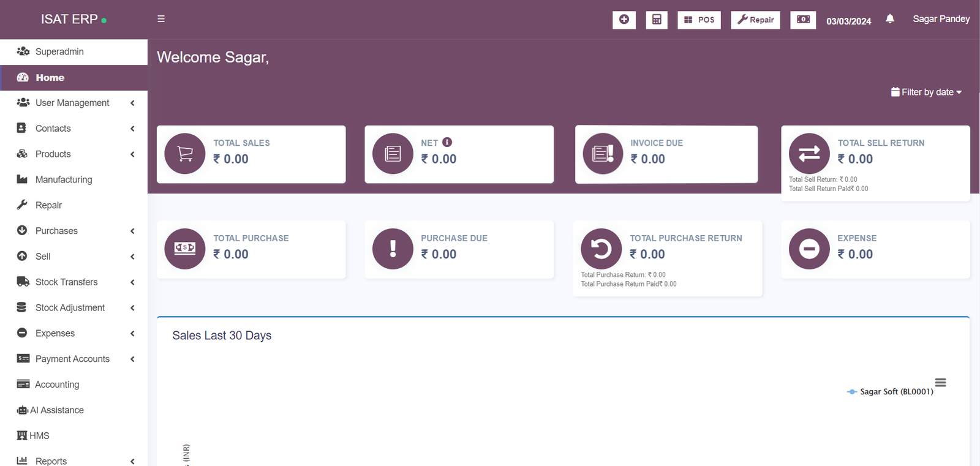Open the POS screen
This screenshot has height=466, width=980.
point(699,20)
